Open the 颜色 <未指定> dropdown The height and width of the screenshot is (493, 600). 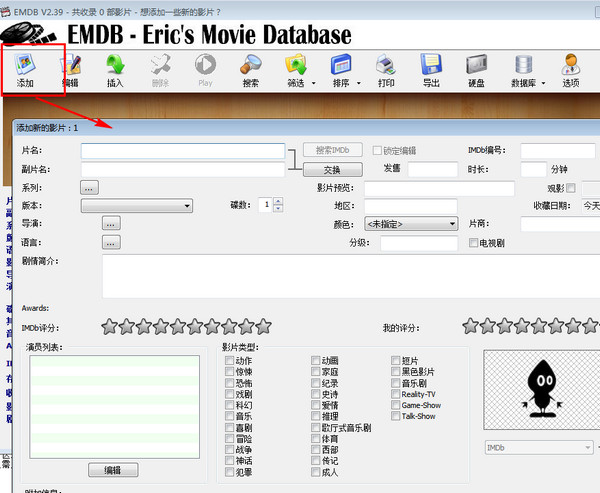[x=411, y=224]
